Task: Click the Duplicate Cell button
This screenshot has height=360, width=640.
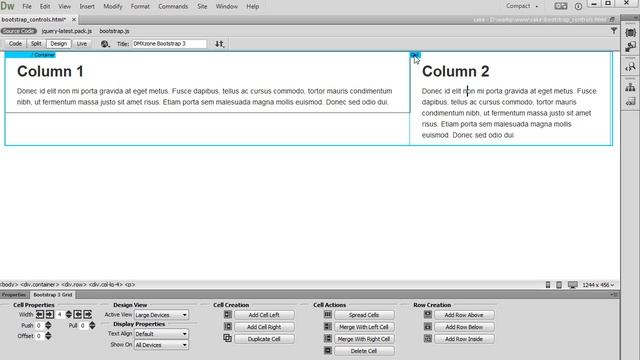Action: (x=264, y=339)
